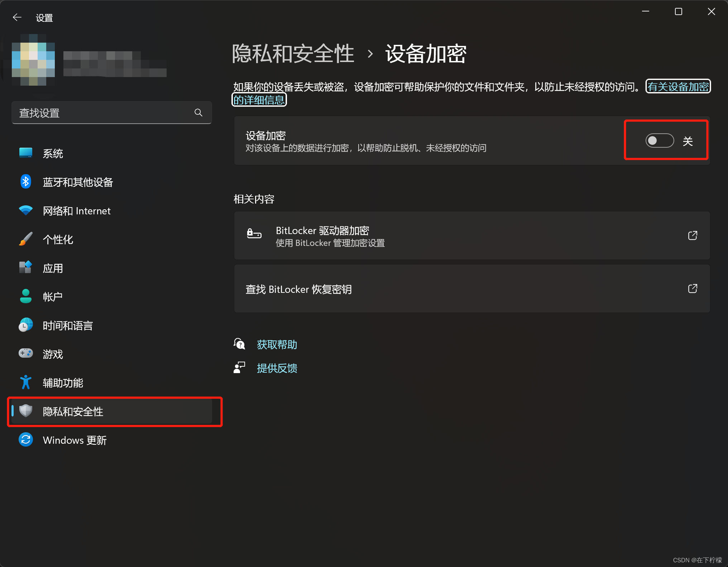Select the Network and Internet Wi-Fi icon
The width and height of the screenshot is (728, 567).
coord(25,210)
